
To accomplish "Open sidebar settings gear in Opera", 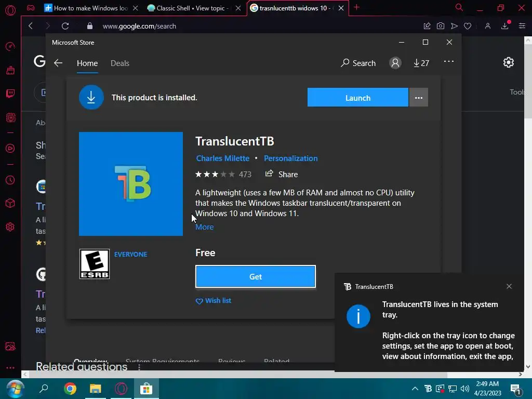I will [x=10, y=227].
